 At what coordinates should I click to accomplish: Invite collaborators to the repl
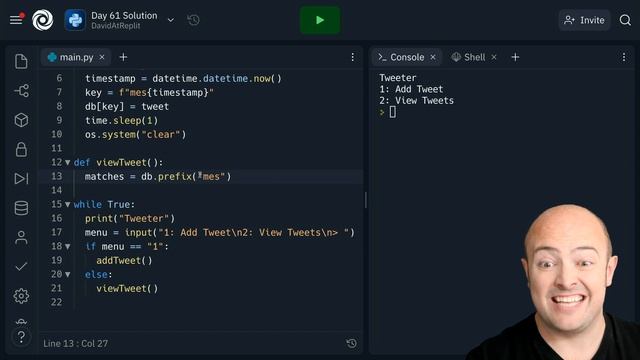tap(584, 20)
